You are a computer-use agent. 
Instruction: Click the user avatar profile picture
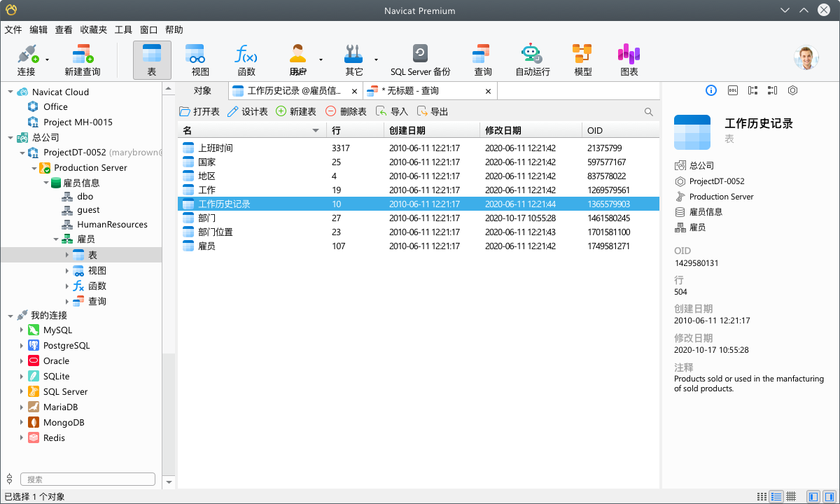(x=806, y=58)
